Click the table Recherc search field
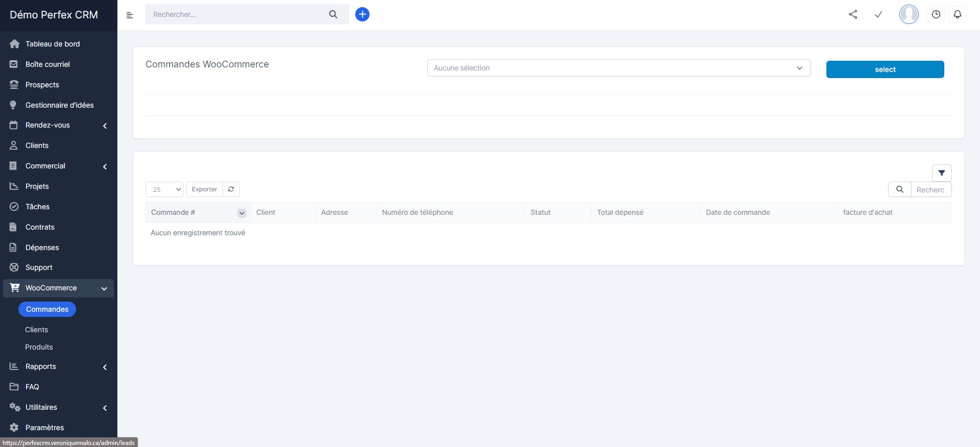 (931, 189)
